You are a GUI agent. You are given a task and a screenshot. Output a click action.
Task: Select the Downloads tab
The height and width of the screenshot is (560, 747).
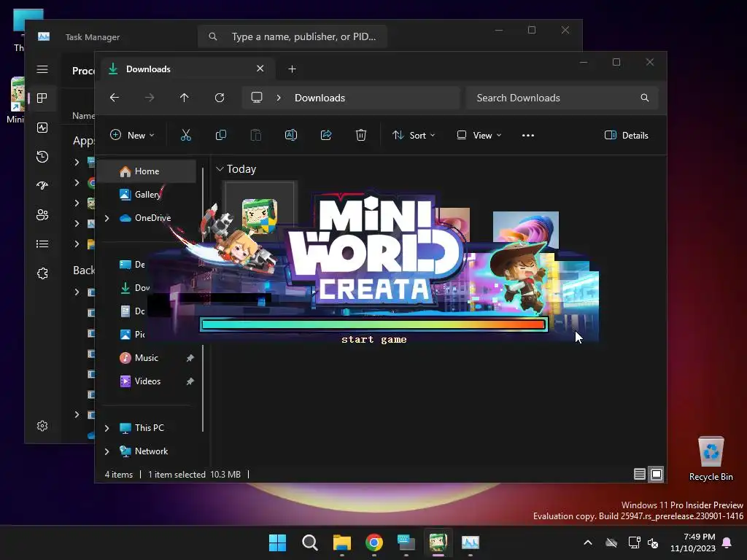[x=186, y=69]
